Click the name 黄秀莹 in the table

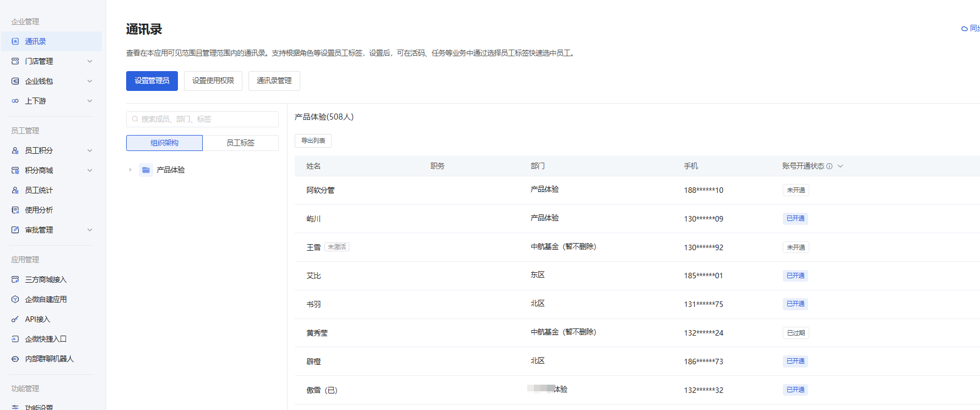point(317,333)
